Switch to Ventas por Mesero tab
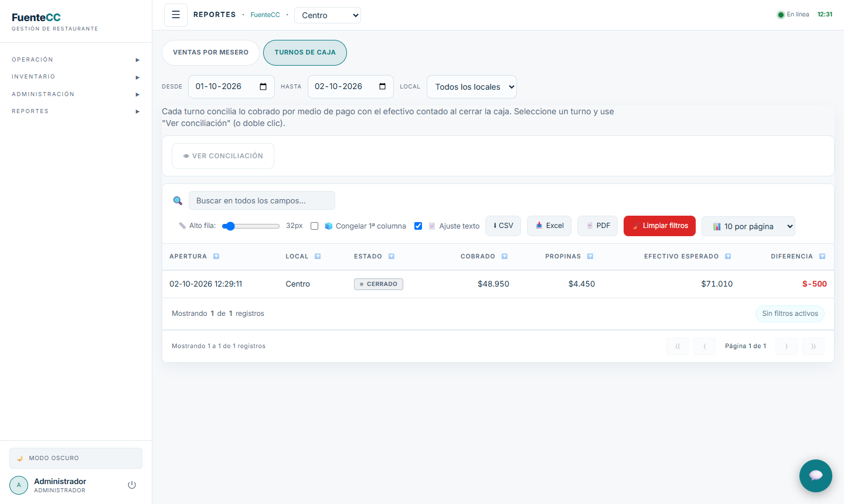The image size is (844, 504). (210, 53)
